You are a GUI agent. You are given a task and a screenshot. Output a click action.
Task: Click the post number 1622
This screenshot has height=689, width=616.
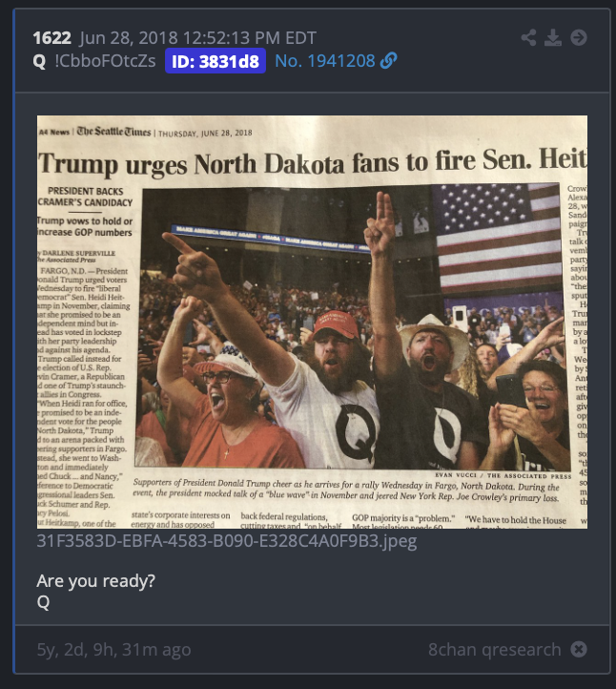[x=51, y=38]
